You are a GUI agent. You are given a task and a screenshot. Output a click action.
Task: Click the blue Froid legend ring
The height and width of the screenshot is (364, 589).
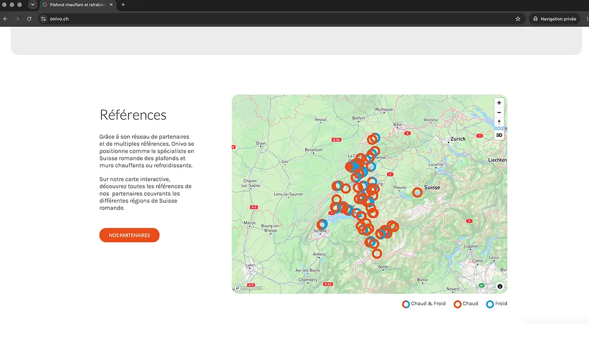pyautogui.click(x=490, y=304)
